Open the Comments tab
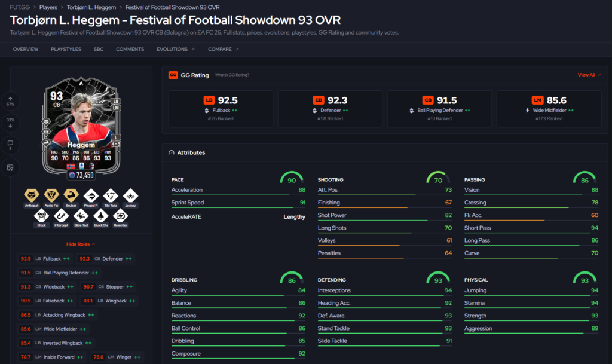The width and height of the screenshot is (612, 364). pos(130,49)
